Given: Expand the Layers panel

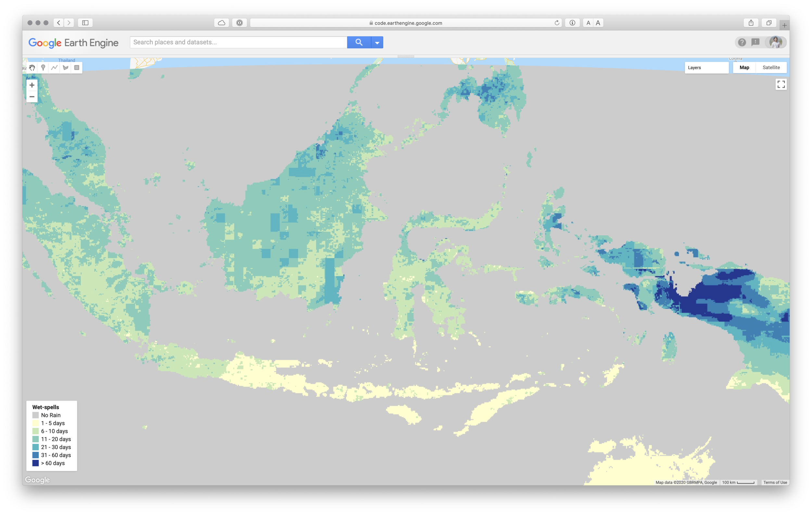Looking at the screenshot, I should click(x=706, y=68).
